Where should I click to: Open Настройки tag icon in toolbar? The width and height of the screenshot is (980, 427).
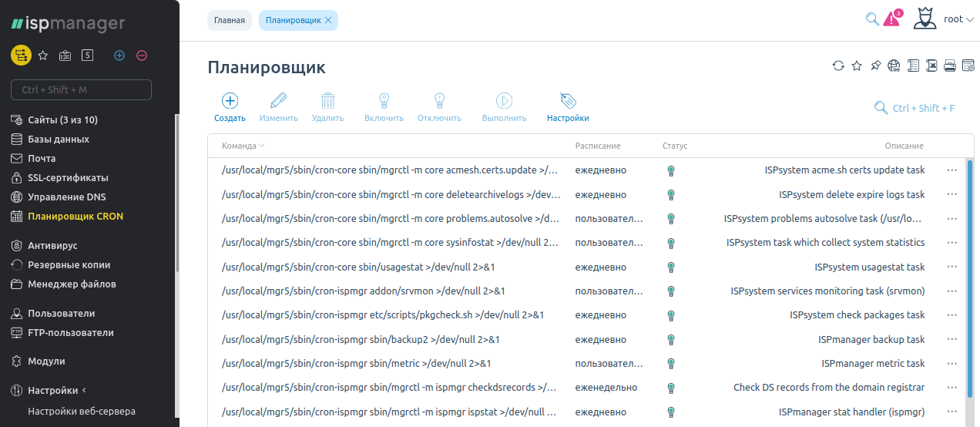coord(568,101)
